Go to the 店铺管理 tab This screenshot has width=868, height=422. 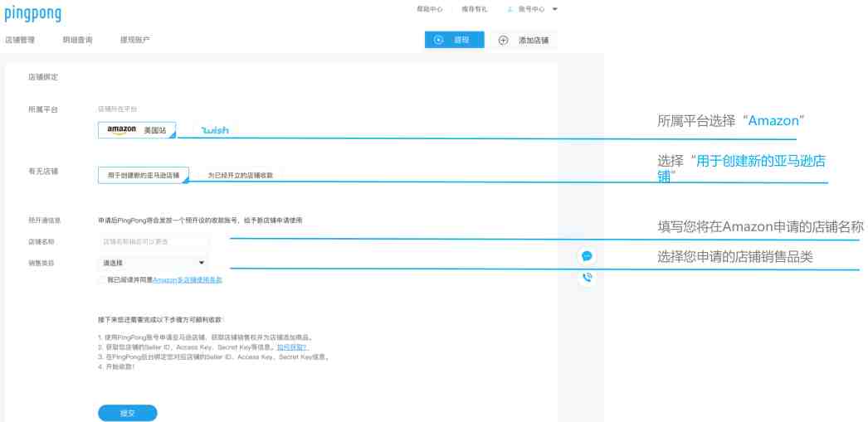[20, 40]
